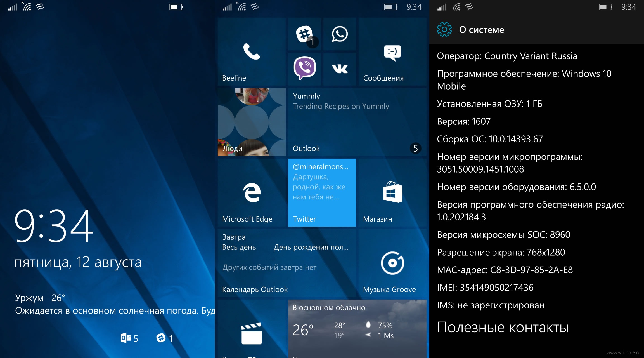The width and height of the screenshot is (644, 358).
Task: Tap the Уржум 26° weather line
Action: point(40,298)
